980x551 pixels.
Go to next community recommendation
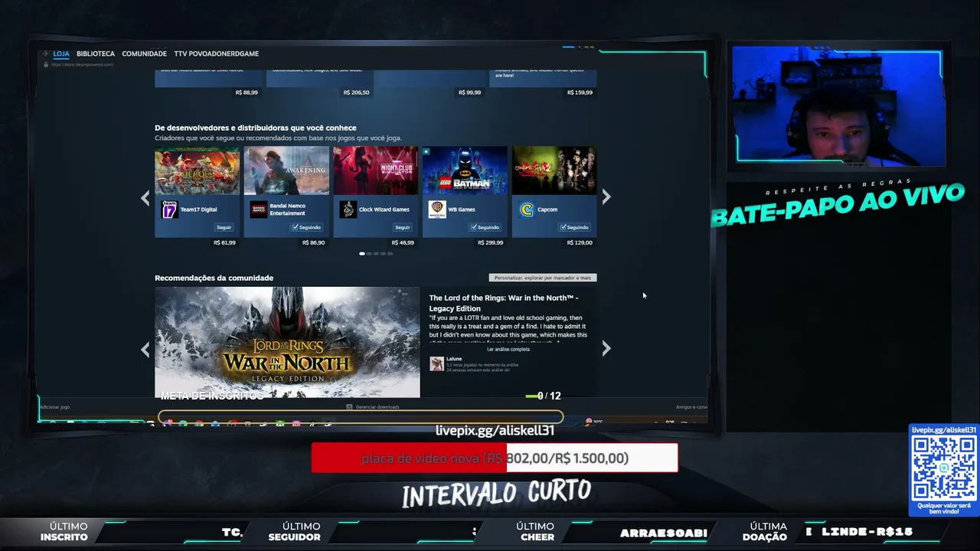click(x=606, y=349)
